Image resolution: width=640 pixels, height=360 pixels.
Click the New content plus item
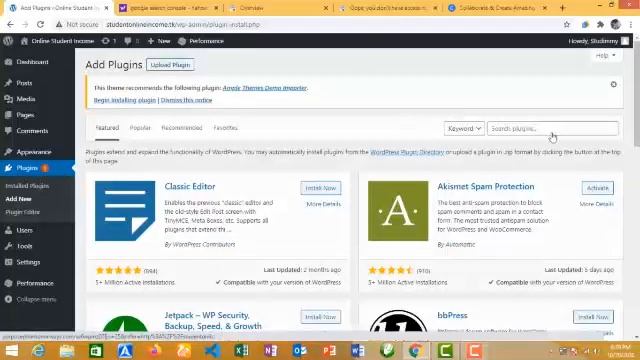159,41
